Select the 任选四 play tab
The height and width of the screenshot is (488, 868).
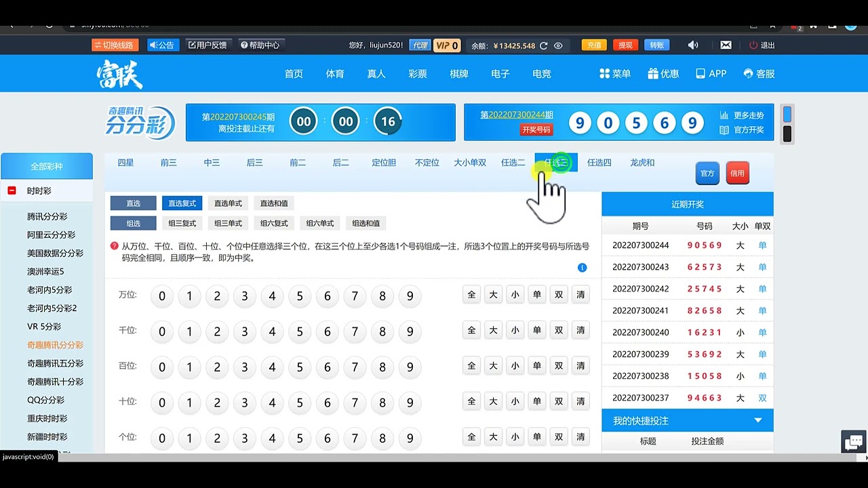(x=599, y=163)
